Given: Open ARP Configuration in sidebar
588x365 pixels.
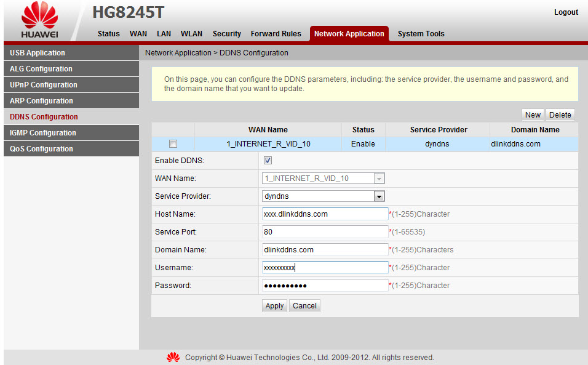Looking at the screenshot, I should coord(71,101).
